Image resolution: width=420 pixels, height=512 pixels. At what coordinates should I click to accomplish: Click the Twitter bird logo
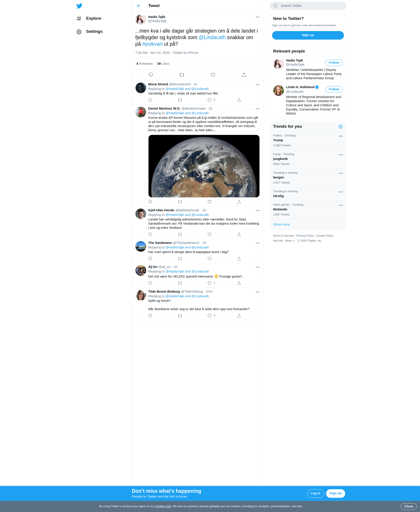click(x=79, y=6)
